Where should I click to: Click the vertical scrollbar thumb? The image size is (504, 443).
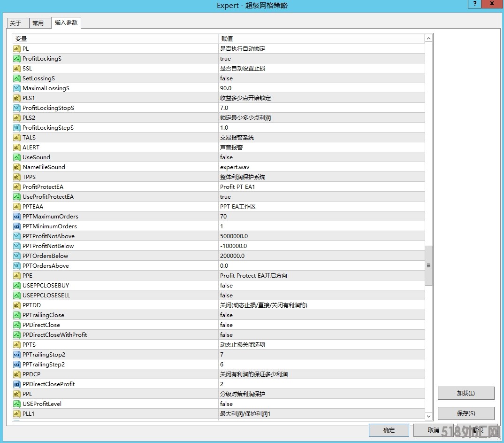(x=428, y=266)
